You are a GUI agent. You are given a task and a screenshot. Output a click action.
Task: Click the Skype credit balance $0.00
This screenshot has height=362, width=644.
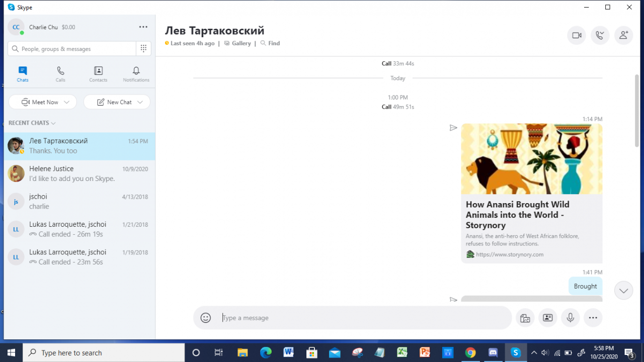pos(68,27)
